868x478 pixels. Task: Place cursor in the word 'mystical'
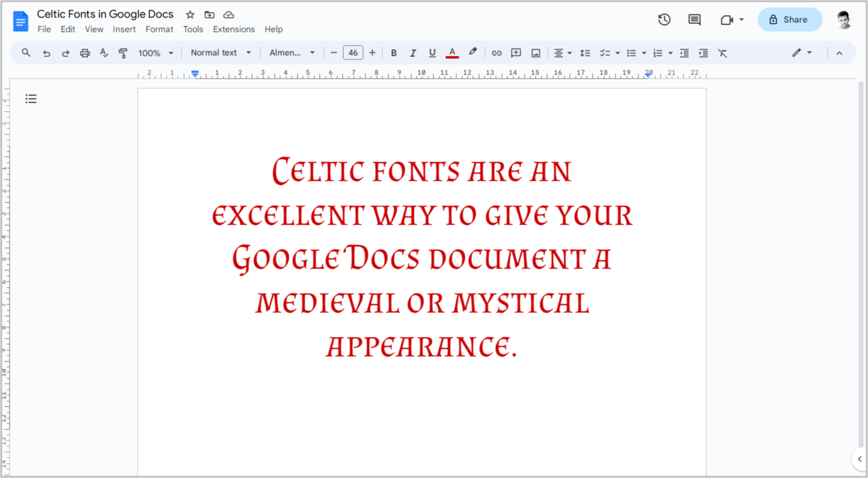click(x=521, y=303)
